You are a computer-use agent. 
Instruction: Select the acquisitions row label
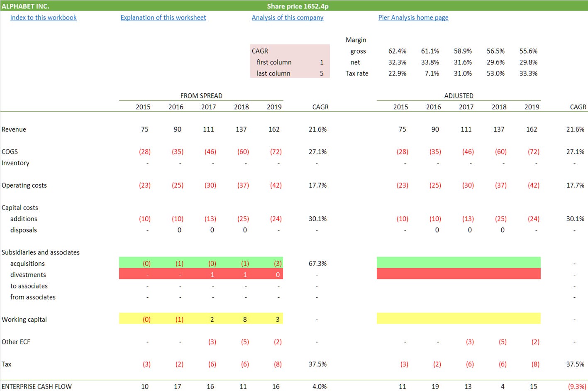(x=27, y=264)
